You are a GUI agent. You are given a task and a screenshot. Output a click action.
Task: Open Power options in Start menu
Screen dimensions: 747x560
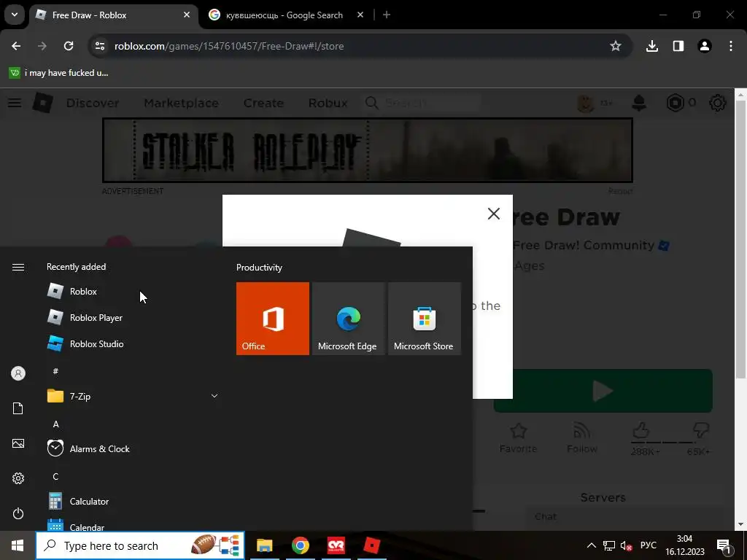18,513
